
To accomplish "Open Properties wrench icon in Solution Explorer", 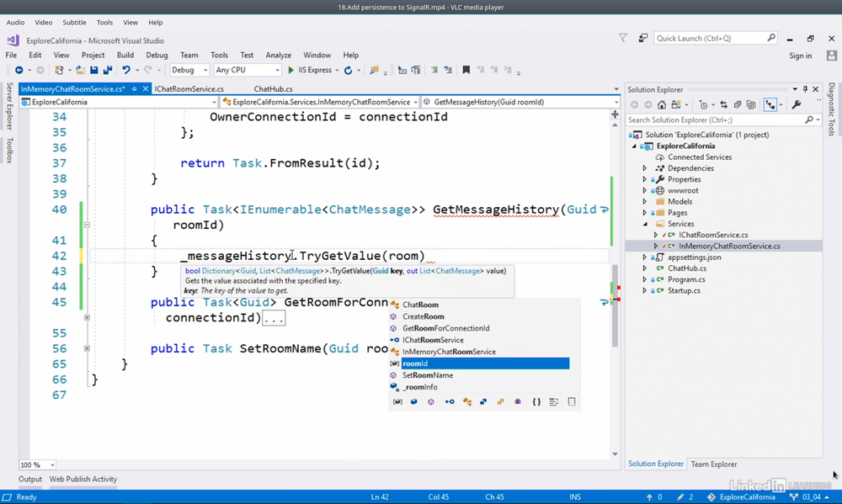I will coord(797,105).
